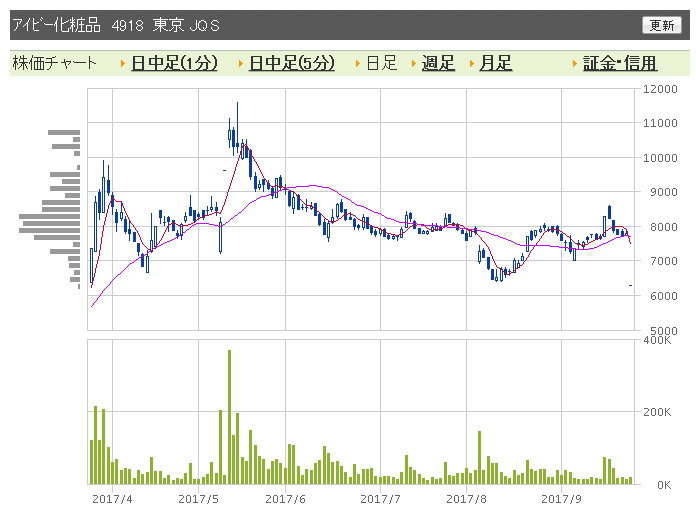Click the 200K volume axis label

[657, 412]
